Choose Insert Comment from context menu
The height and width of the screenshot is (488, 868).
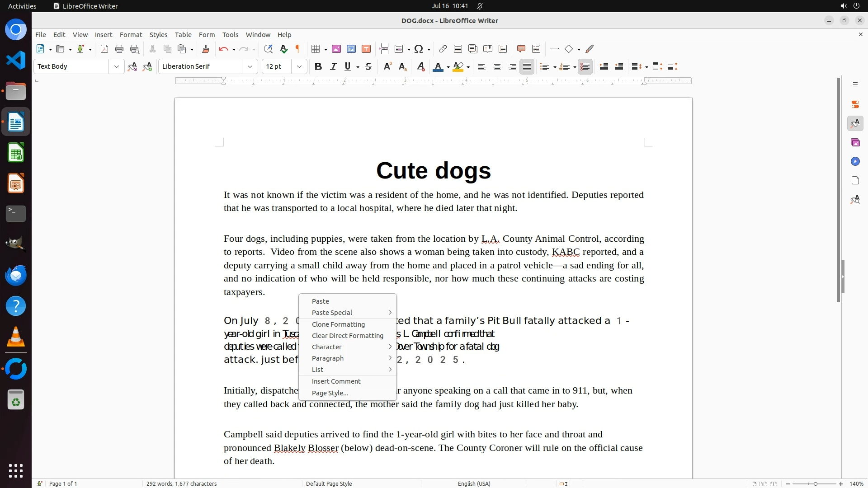(x=336, y=381)
